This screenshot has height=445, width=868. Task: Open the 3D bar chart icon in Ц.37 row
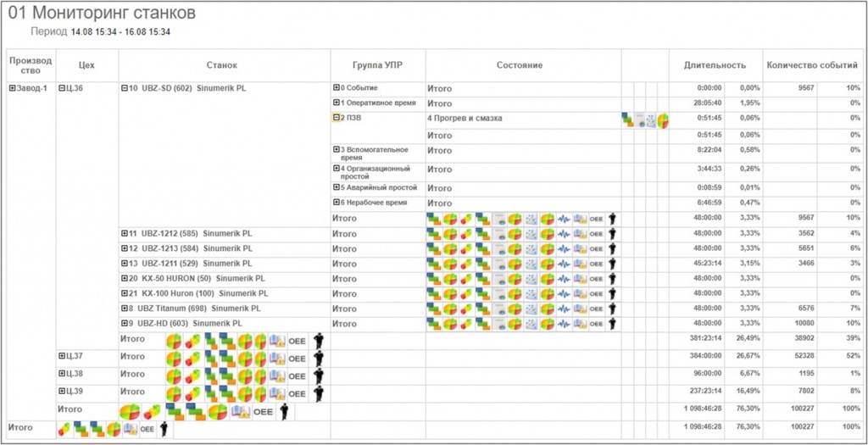(193, 359)
